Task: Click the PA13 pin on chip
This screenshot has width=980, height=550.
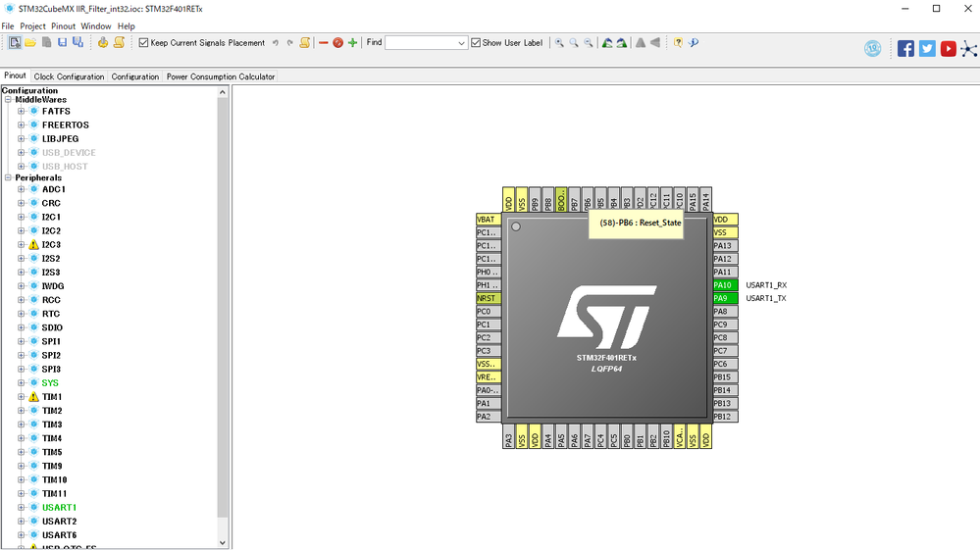Action: (x=725, y=246)
